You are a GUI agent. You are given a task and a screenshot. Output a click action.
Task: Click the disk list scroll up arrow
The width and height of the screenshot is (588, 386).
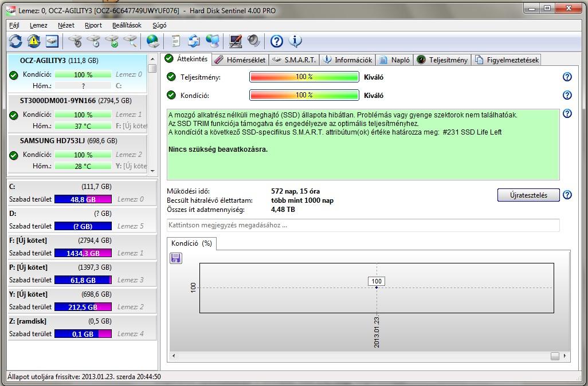click(x=152, y=59)
